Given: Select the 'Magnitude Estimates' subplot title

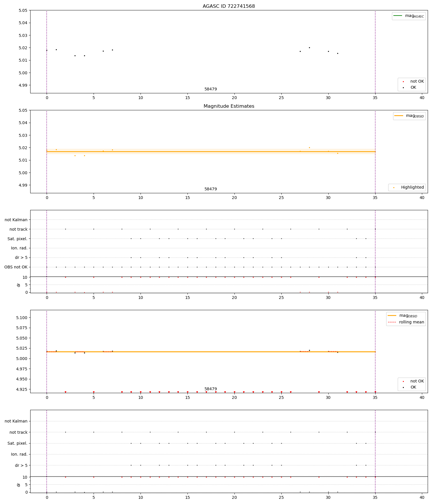Looking at the screenshot, I should 229,106.
